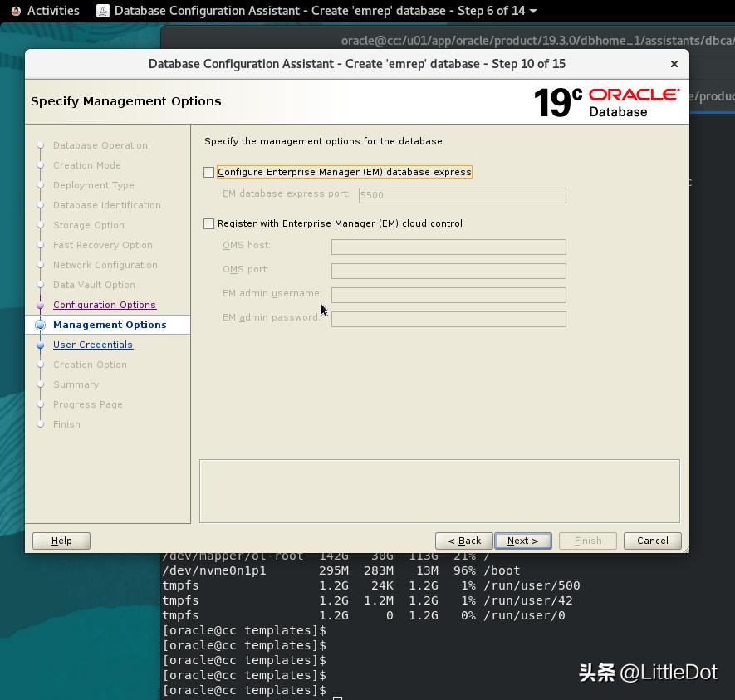Go Back to the previous step
This screenshot has height=700, width=735.
pyautogui.click(x=464, y=541)
